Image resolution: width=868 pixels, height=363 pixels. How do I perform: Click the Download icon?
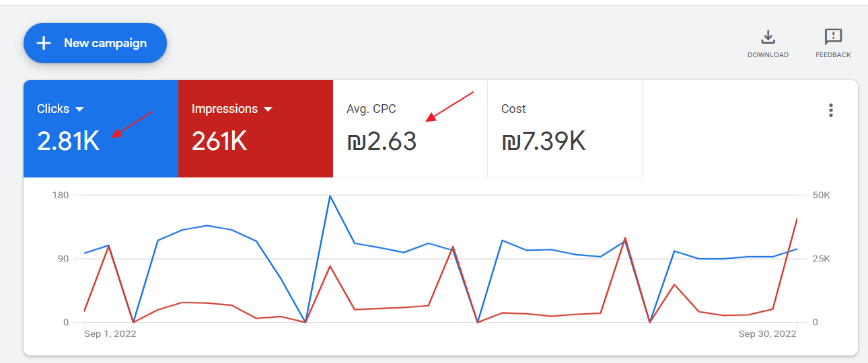coord(768,36)
